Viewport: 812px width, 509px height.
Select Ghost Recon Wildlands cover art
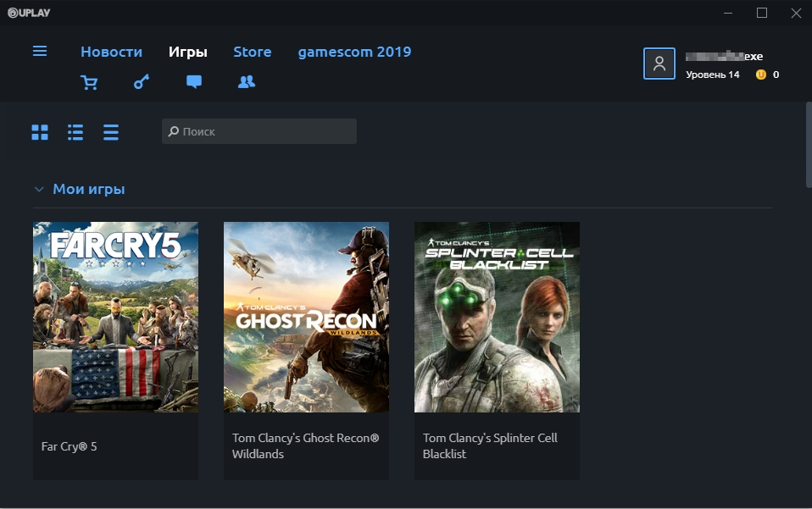306,317
